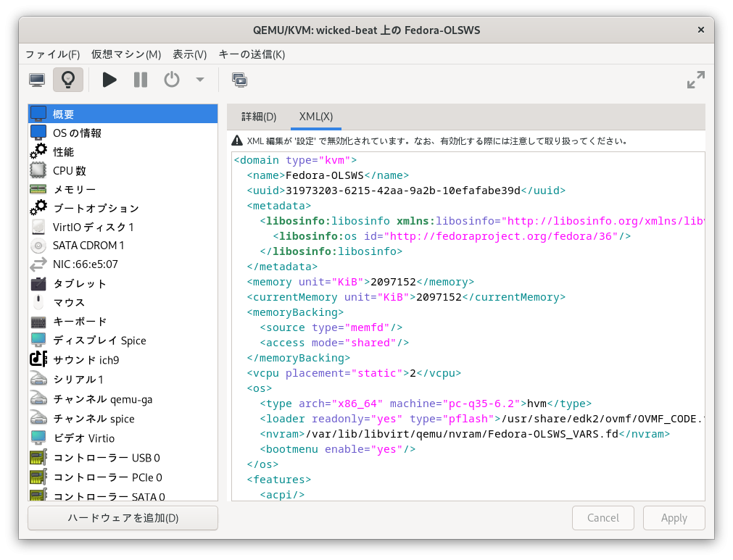Switch to the 詳細(D) tab
The height and width of the screenshot is (560, 733).
259,117
